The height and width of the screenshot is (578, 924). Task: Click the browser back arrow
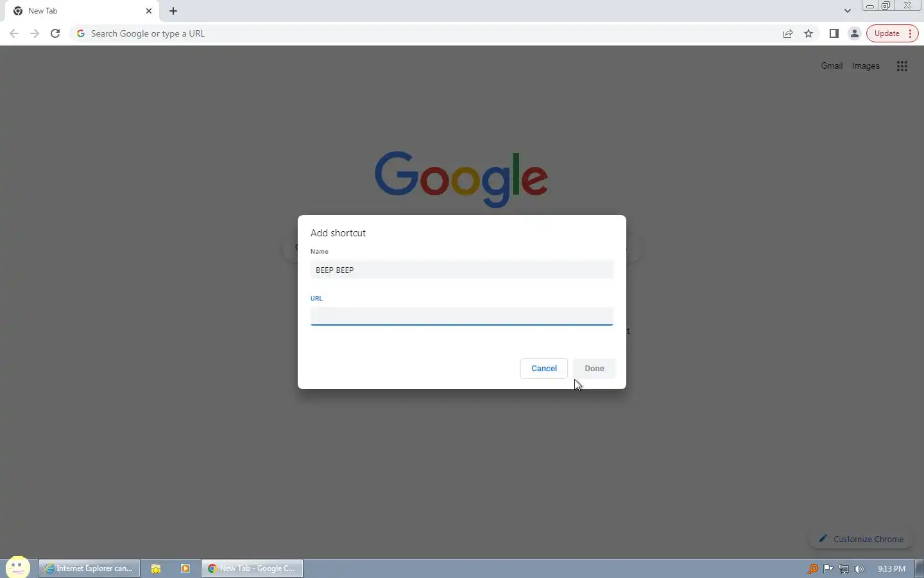pyautogui.click(x=14, y=33)
